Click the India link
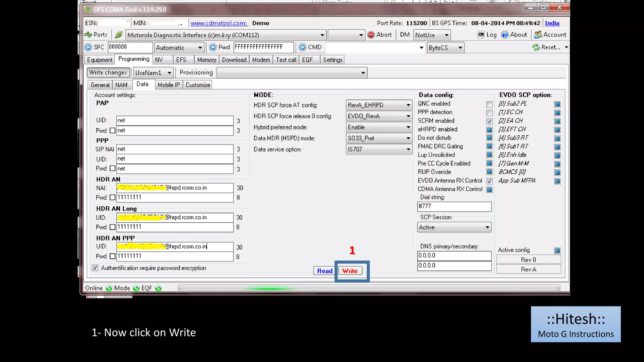Viewport: 644px width, 362px height. (552, 23)
